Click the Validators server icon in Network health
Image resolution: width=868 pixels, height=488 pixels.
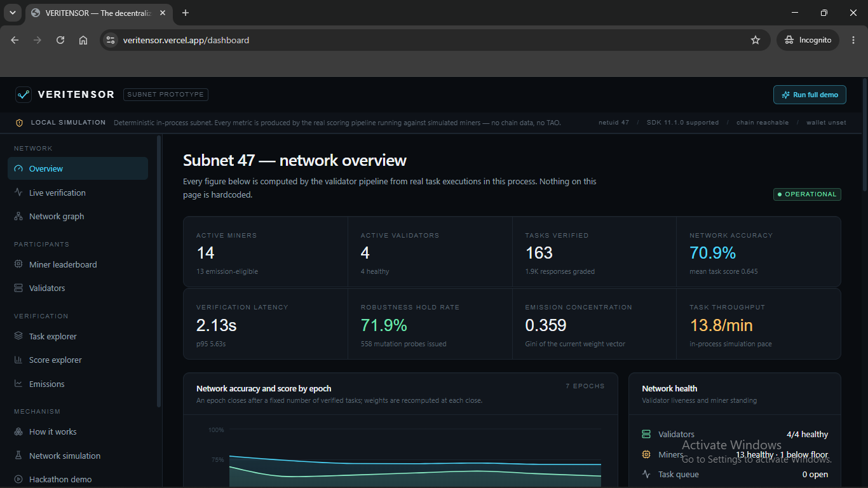click(x=647, y=434)
